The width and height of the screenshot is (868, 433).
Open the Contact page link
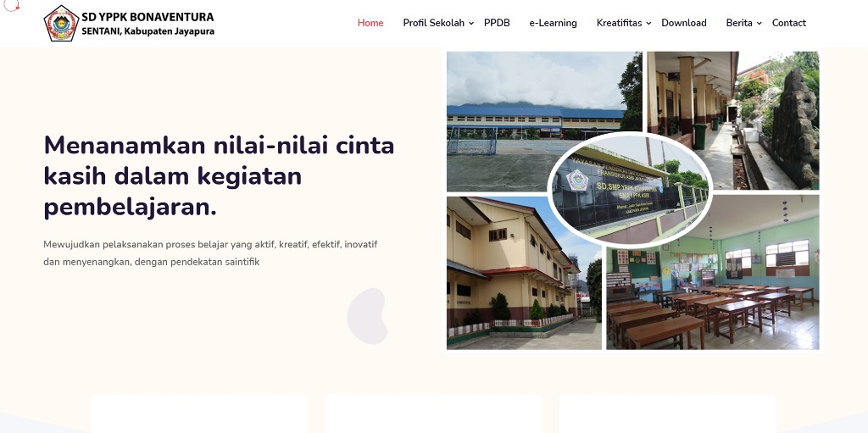coord(788,23)
